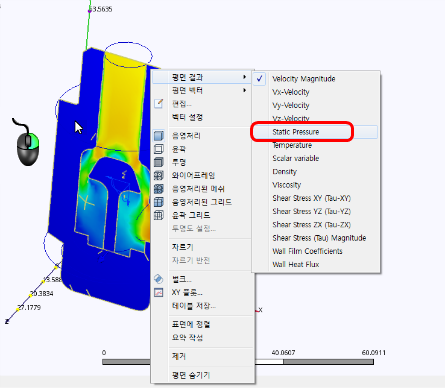The height and width of the screenshot is (388, 445).
Task: Click the pencil edit icon beside 편집...
Action: click(159, 104)
